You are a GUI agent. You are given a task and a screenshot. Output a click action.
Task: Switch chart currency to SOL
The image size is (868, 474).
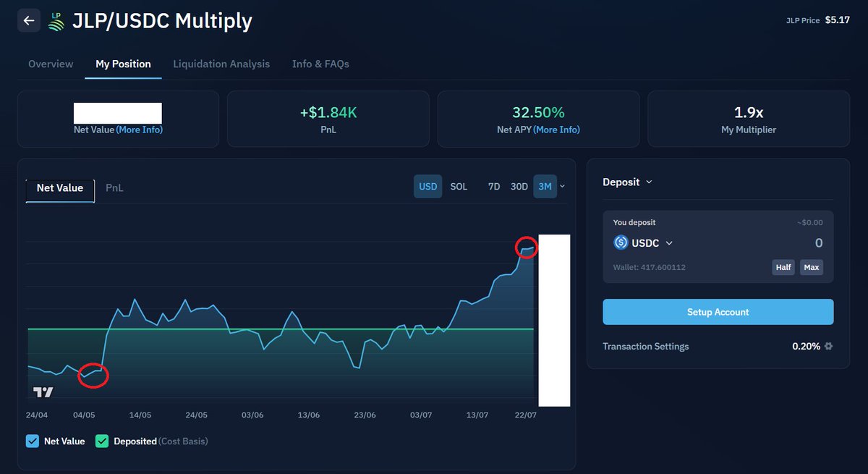[x=459, y=187]
